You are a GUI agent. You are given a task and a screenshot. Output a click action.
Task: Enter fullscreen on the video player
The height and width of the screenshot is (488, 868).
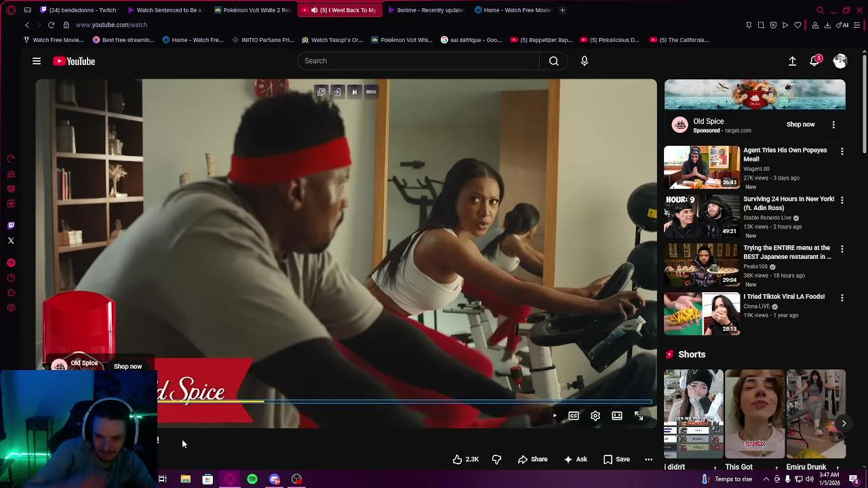pos(639,415)
